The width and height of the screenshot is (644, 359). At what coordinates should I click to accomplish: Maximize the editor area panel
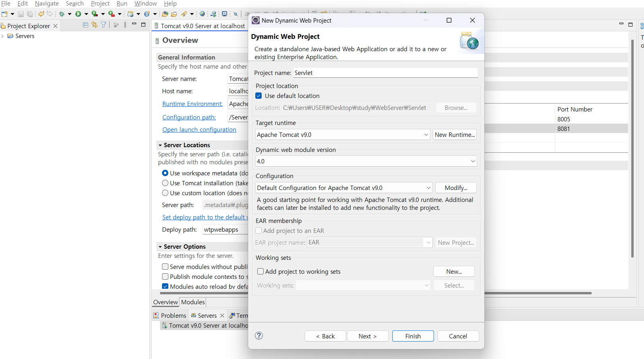[631, 25]
